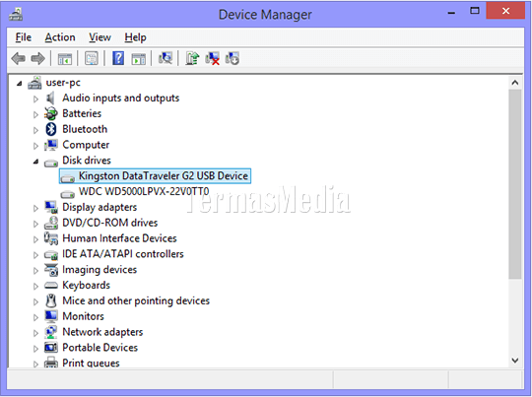Click the scrollbar up arrow
The height and width of the screenshot is (397, 532).
coord(515,83)
